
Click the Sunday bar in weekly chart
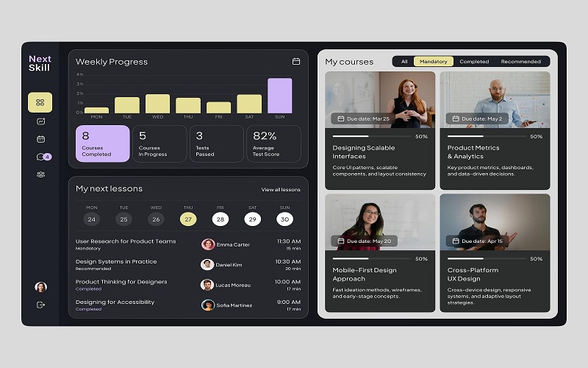pos(280,96)
